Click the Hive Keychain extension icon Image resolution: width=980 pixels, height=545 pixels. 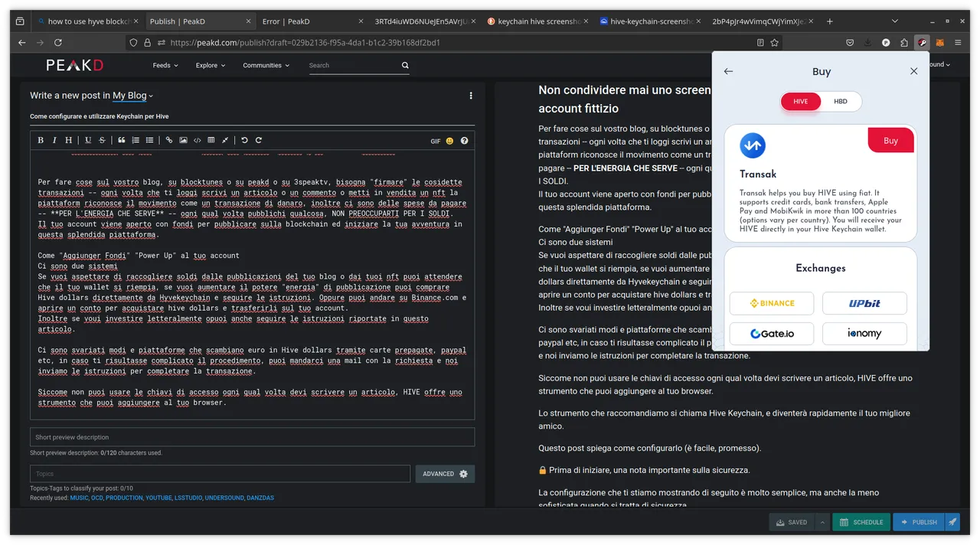(x=923, y=43)
